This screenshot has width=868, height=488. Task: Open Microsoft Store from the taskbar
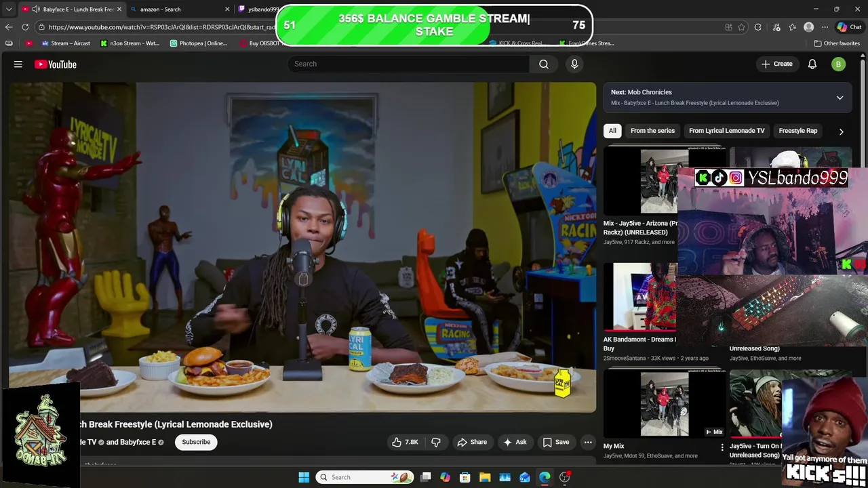tap(465, 477)
